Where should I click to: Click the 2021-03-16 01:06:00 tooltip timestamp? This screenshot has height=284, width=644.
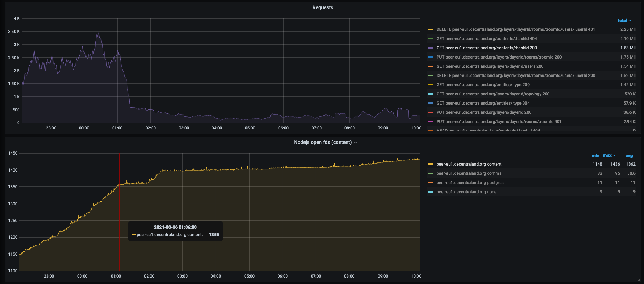[x=175, y=227]
